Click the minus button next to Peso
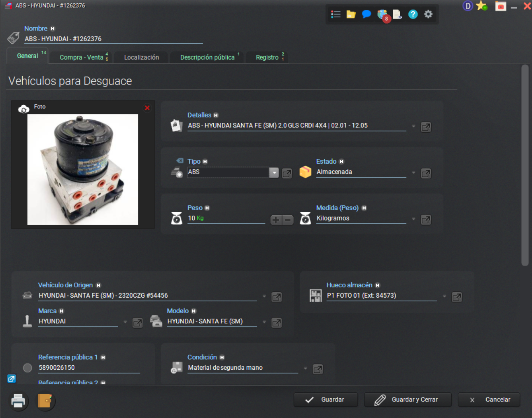The height and width of the screenshot is (418, 532). [288, 220]
